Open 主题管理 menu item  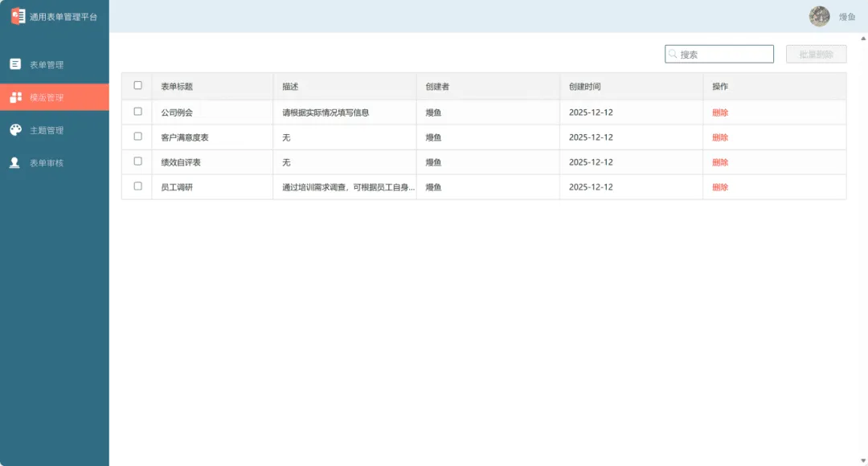click(x=55, y=130)
